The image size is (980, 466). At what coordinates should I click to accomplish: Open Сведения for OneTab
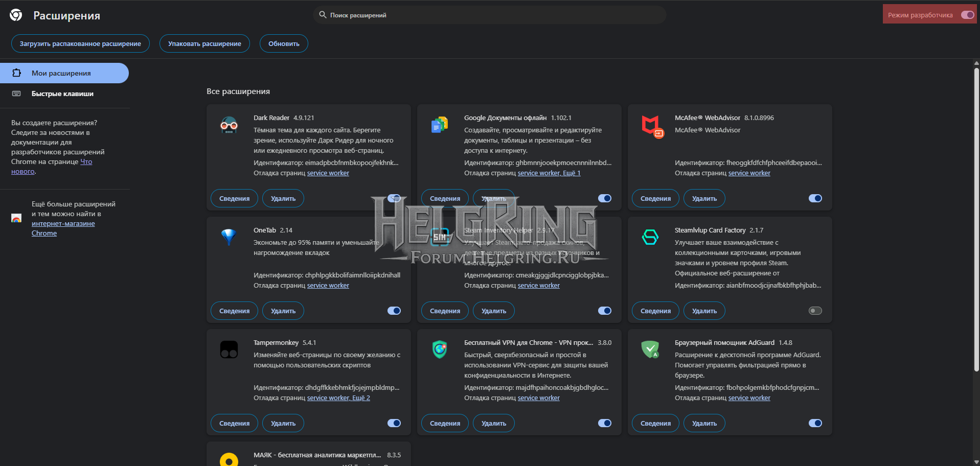235,311
